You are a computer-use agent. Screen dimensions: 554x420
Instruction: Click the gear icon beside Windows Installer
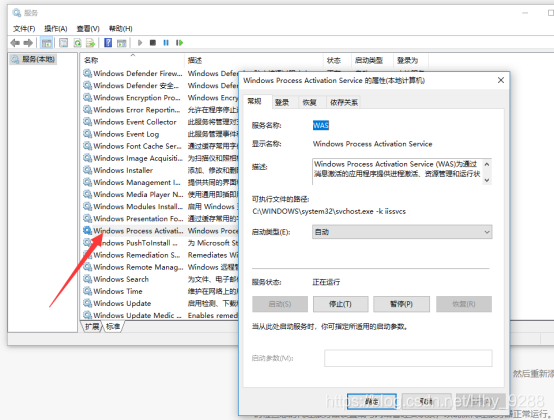(x=87, y=170)
